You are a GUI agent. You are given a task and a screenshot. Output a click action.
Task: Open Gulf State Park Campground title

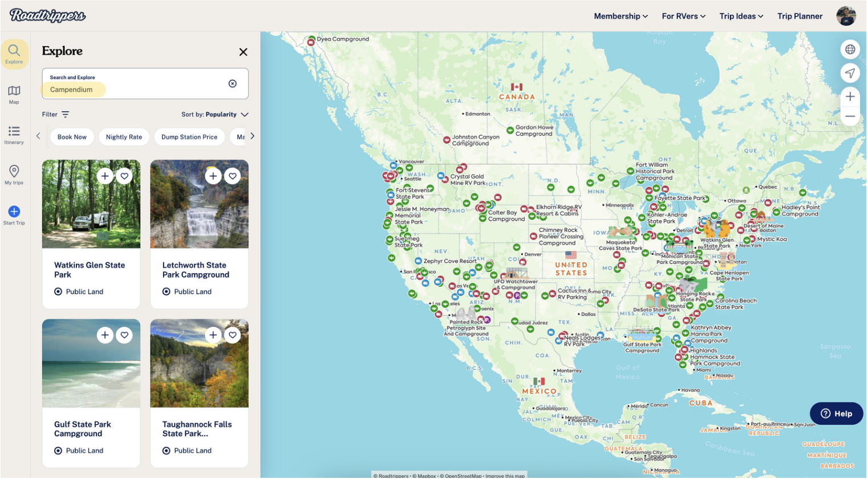[83, 429]
